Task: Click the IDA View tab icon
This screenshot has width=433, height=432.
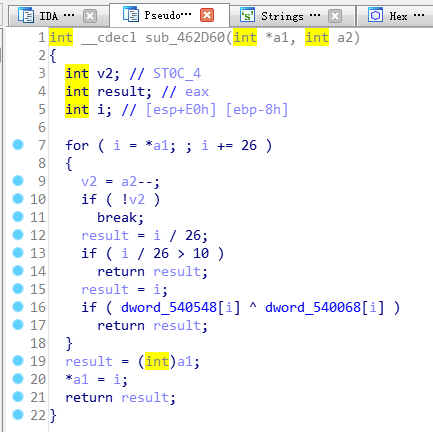Action: click(26, 15)
